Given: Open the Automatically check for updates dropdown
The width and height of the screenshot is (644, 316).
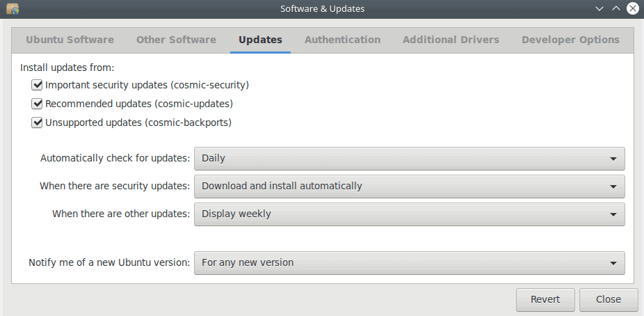Looking at the screenshot, I should pyautogui.click(x=410, y=158).
